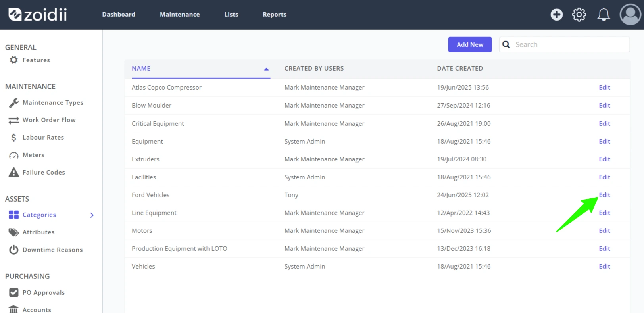Open the Dashboard menu
The height and width of the screenshot is (313, 644).
pos(119,14)
